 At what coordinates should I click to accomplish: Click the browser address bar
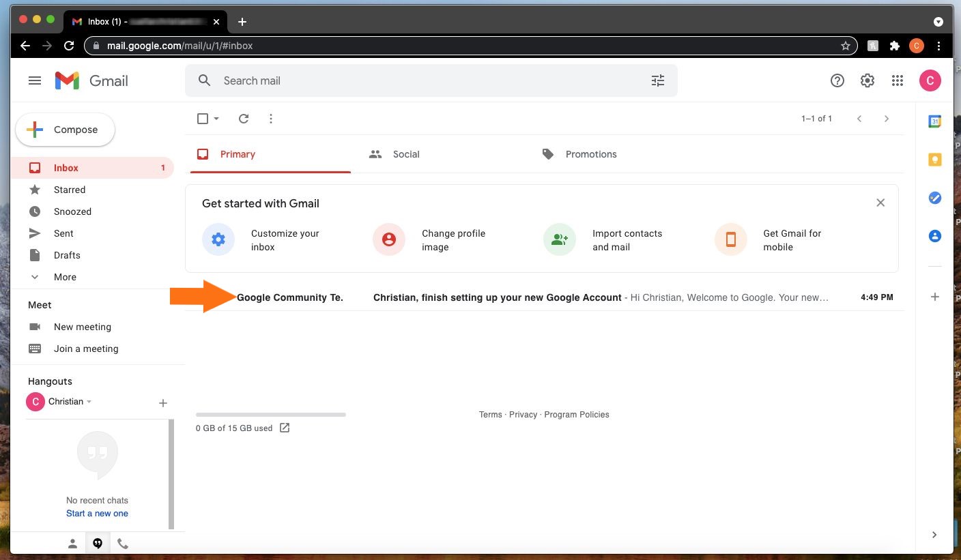click(471, 46)
